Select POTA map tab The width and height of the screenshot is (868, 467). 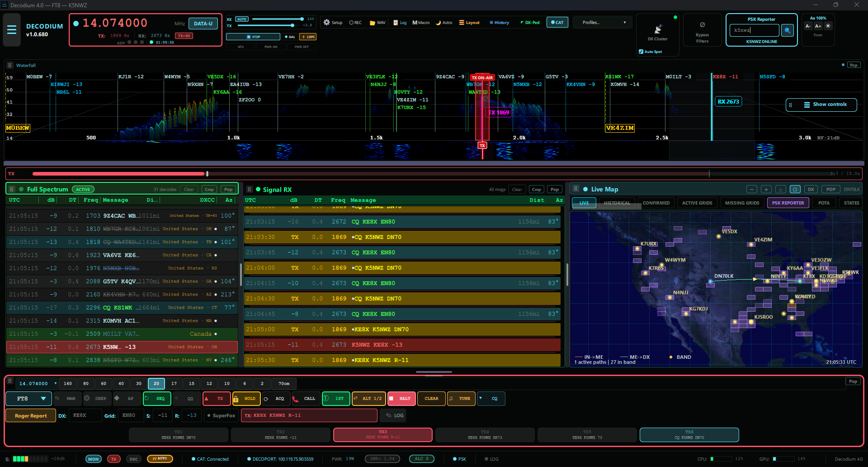(824, 203)
